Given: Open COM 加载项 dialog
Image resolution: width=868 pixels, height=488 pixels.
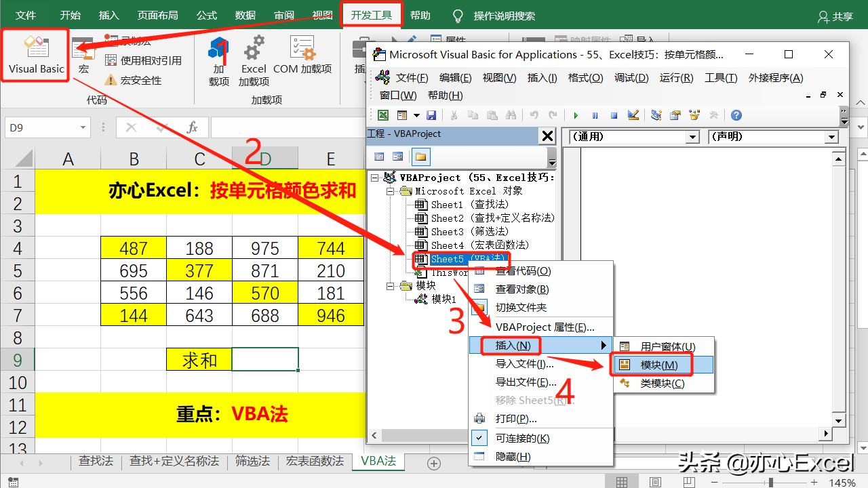Looking at the screenshot, I should click(302, 56).
